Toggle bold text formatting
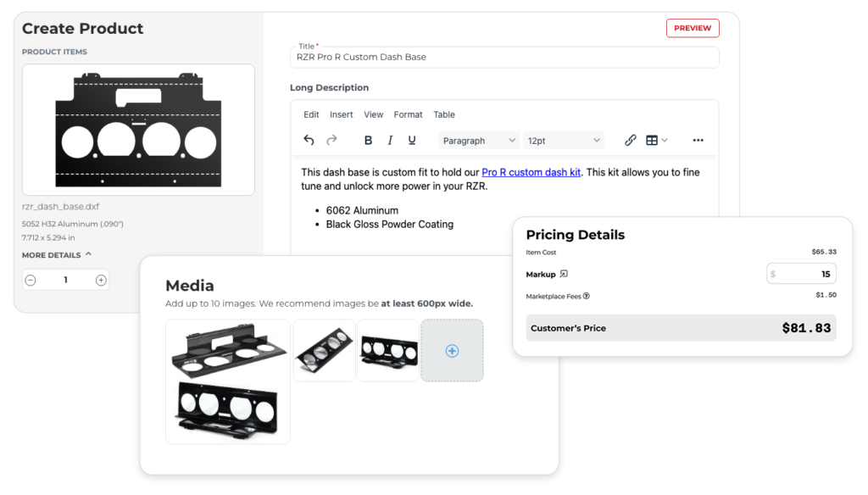The width and height of the screenshot is (868, 495). point(368,141)
